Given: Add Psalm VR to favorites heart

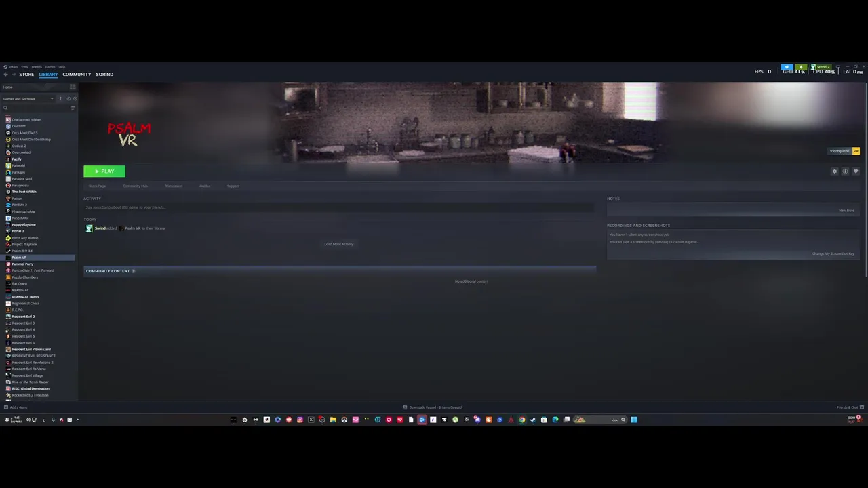Looking at the screenshot, I should coord(856,171).
